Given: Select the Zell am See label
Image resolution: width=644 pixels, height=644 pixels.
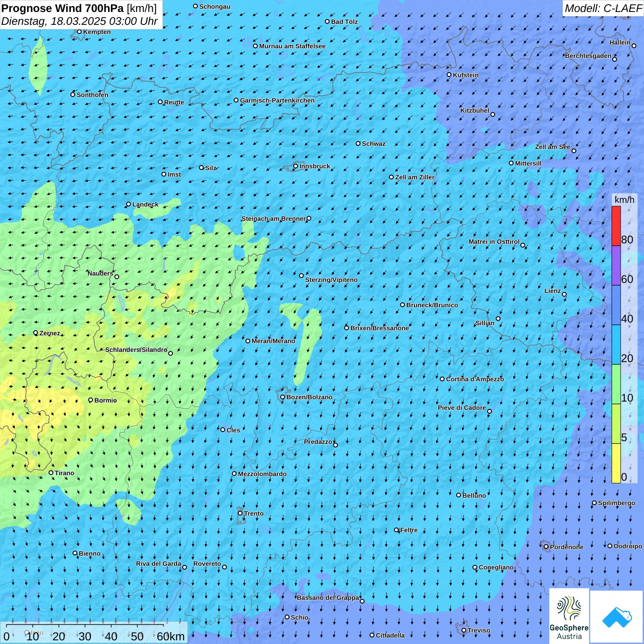Looking at the screenshot, I should coord(552,147).
